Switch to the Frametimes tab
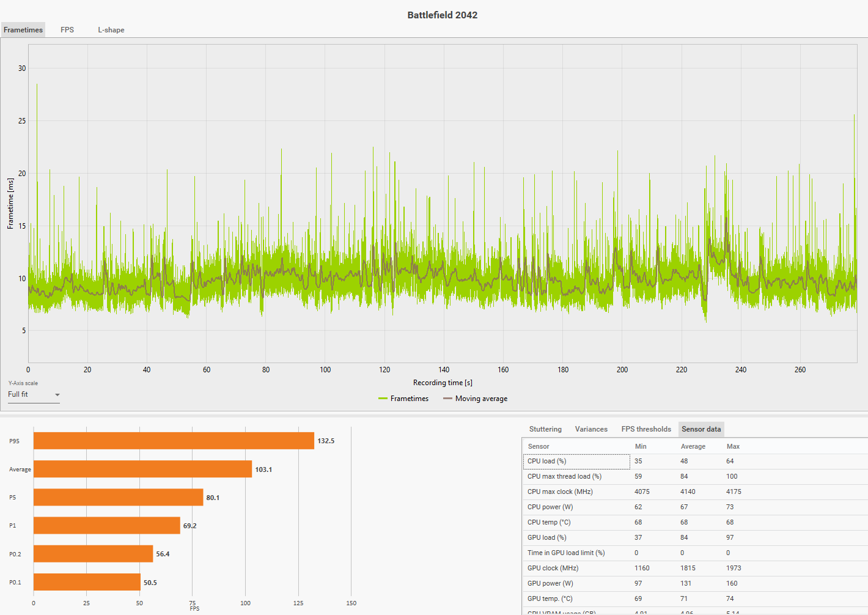 pyautogui.click(x=23, y=30)
